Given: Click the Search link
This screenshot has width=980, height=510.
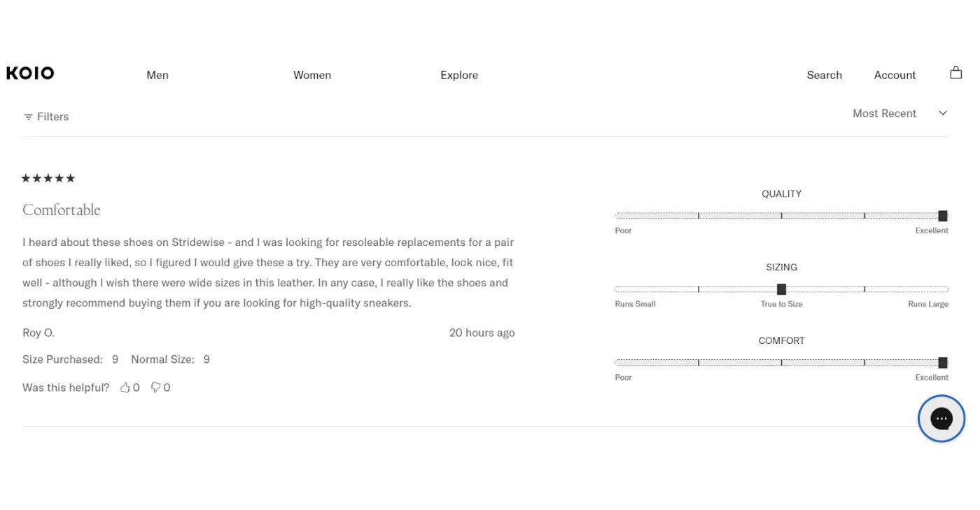Looking at the screenshot, I should [x=824, y=75].
